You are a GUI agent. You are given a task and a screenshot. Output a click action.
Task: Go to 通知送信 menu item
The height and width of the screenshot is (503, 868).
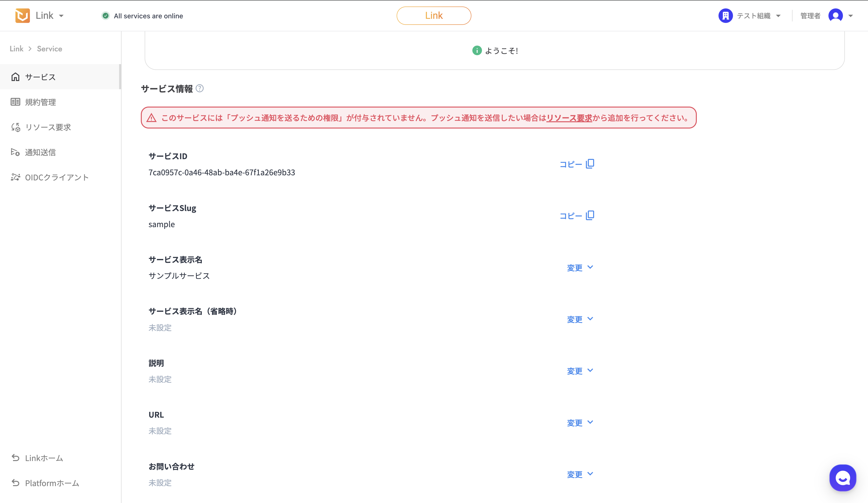coord(40,152)
